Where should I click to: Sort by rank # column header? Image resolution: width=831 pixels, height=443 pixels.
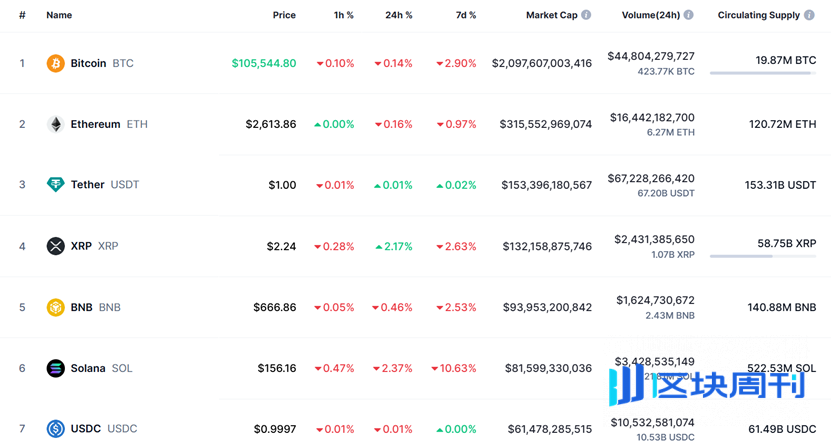[22, 15]
